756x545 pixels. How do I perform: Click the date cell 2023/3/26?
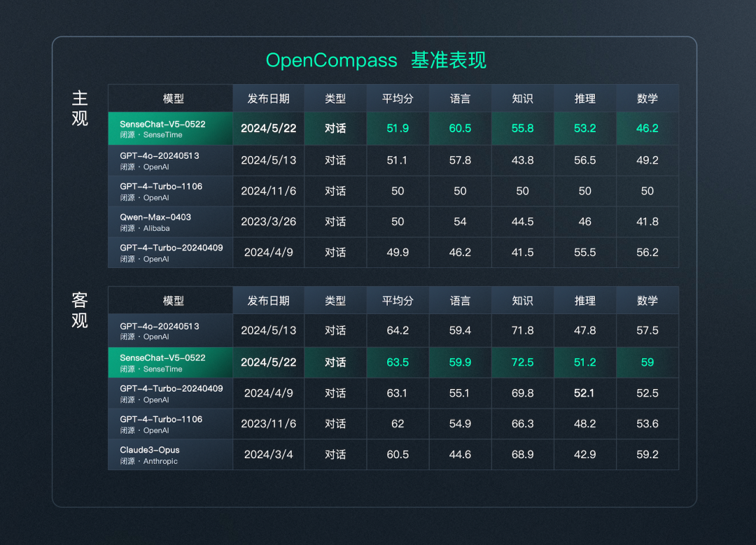pyautogui.click(x=269, y=222)
